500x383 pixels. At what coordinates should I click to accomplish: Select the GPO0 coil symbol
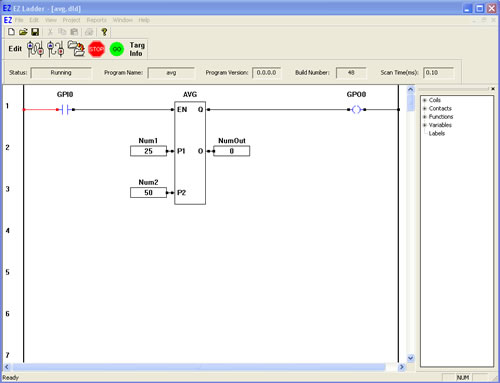tap(356, 109)
